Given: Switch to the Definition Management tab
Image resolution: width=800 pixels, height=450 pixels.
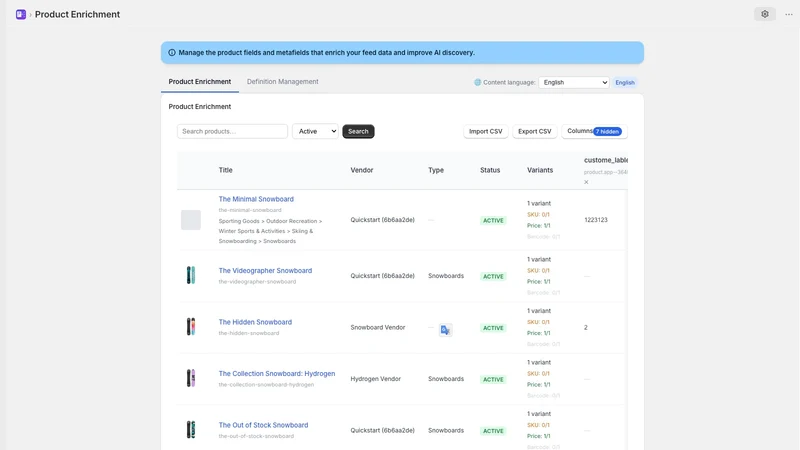Looking at the screenshot, I should pos(283,82).
